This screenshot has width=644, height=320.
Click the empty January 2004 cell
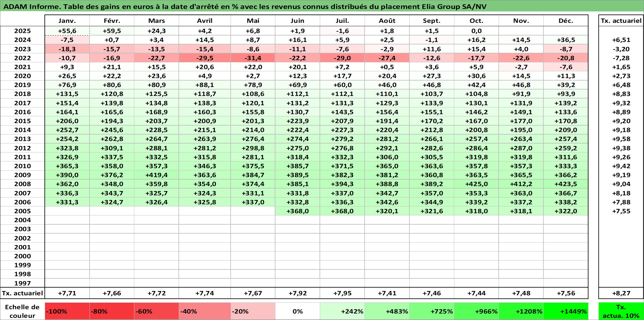(x=67, y=220)
